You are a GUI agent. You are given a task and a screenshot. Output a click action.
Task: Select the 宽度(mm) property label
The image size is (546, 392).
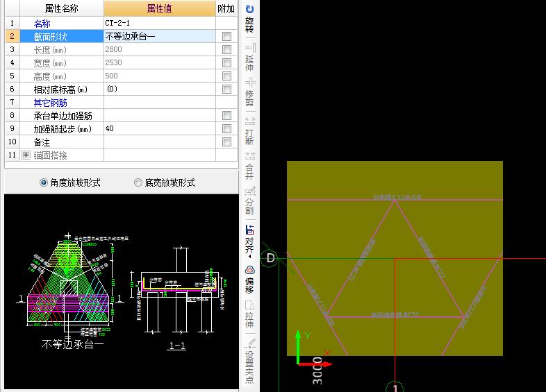[x=50, y=63]
